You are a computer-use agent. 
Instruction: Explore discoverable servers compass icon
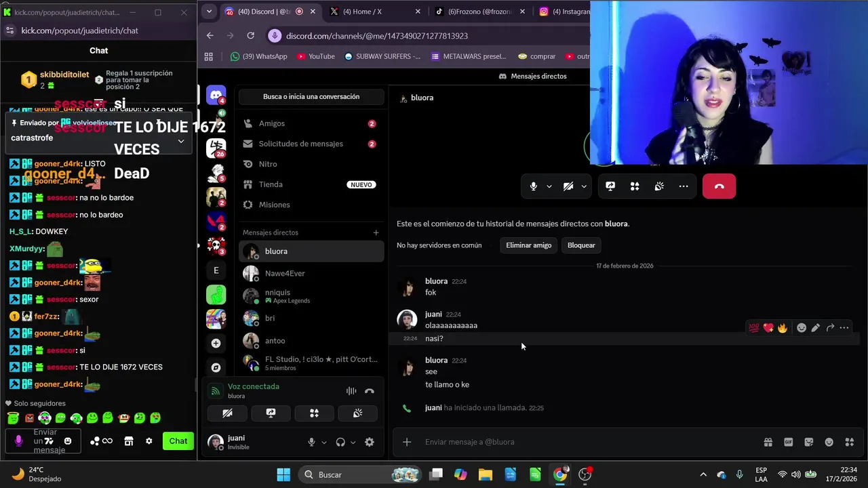pyautogui.click(x=216, y=367)
